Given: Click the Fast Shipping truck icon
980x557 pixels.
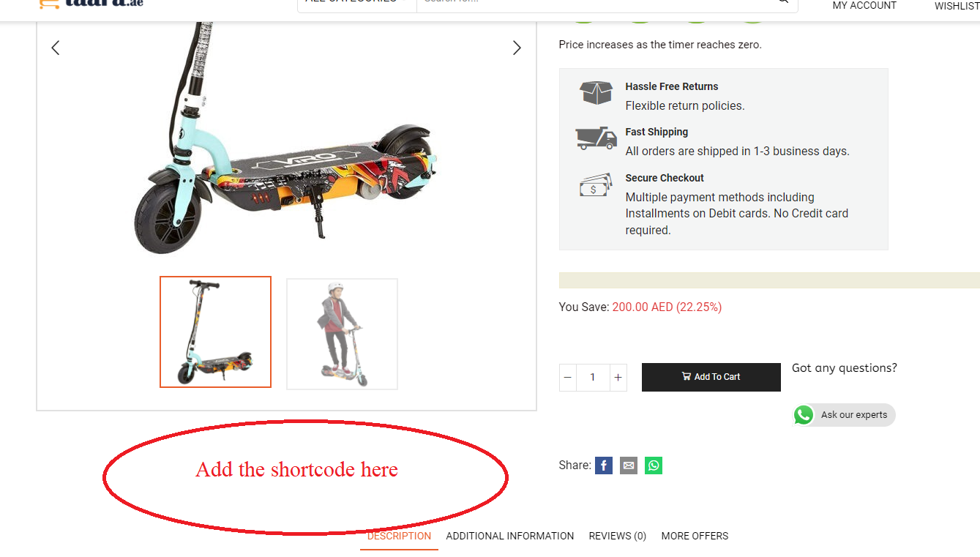Looking at the screenshot, I should (596, 138).
